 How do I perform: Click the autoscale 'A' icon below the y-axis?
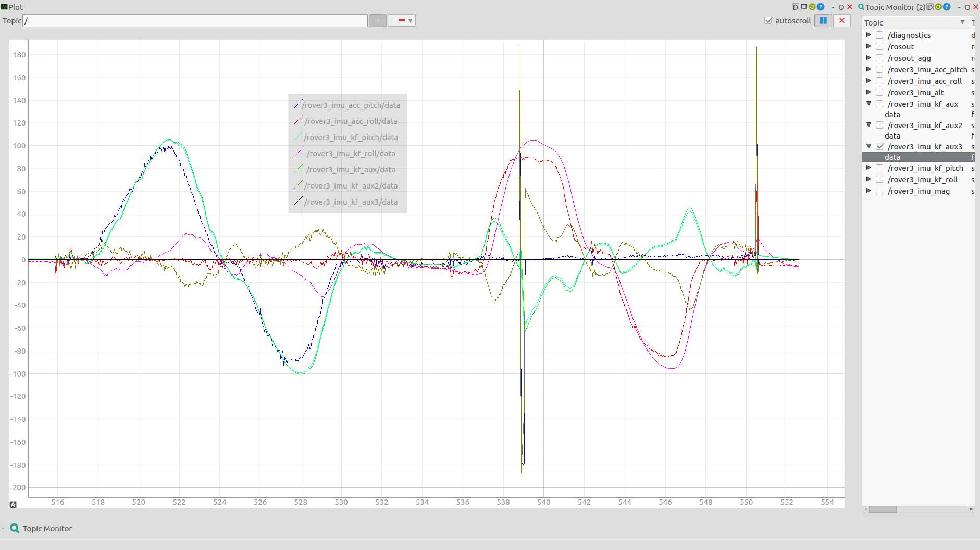13,504
